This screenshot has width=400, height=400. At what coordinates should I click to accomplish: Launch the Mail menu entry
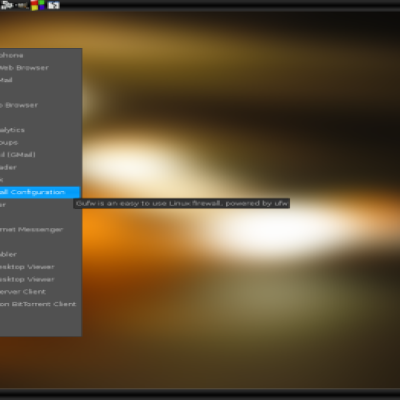click(40, 80)
